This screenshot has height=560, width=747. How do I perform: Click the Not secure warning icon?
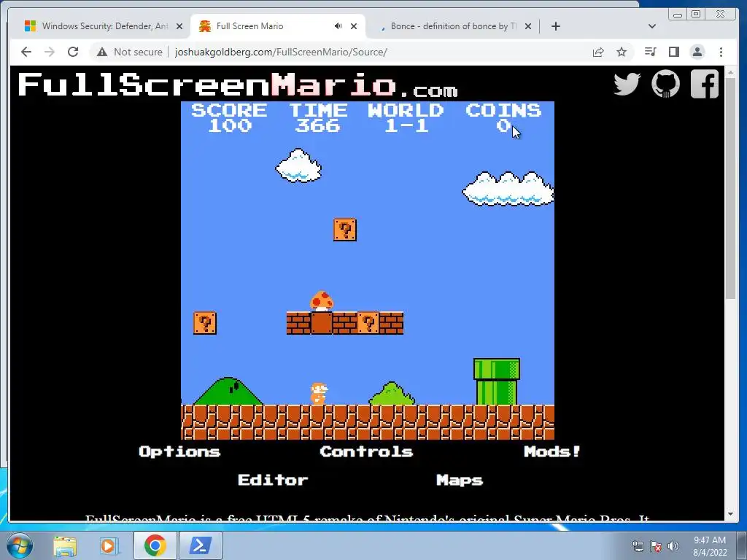(x=102, y=52)
